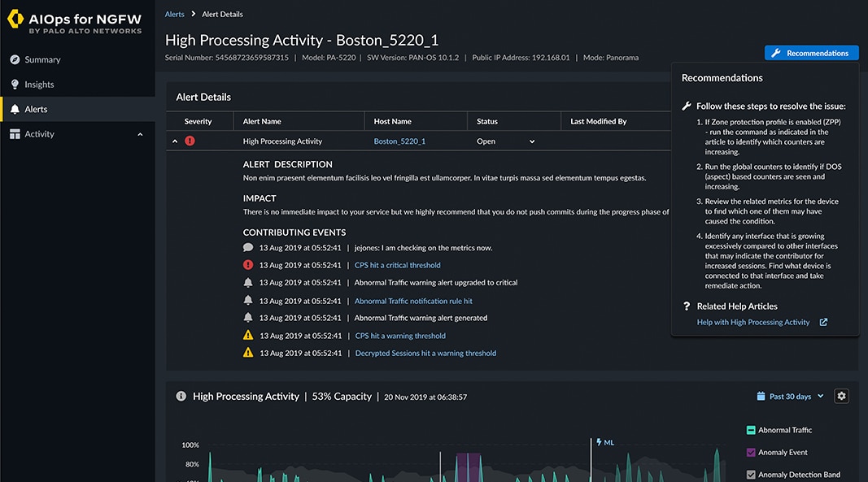Image resolution: width=868 pixels, height=482 pixels.
Task: Open Decrypted Sessions hit a warning threshold link
Action: pos(425,353)
